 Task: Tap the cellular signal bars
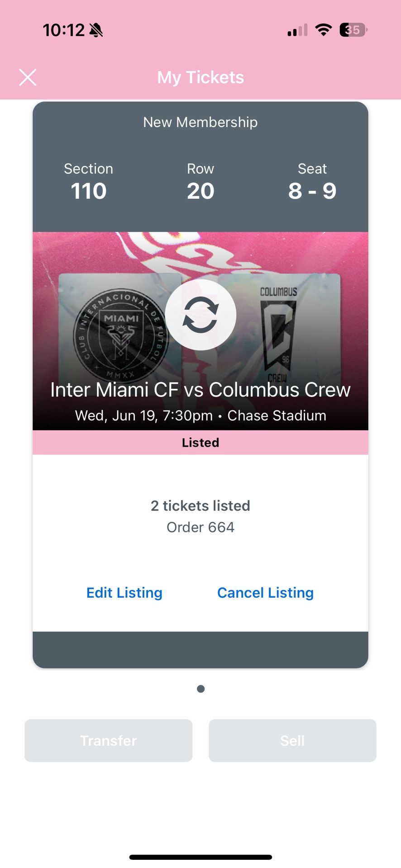click(297, 30)
